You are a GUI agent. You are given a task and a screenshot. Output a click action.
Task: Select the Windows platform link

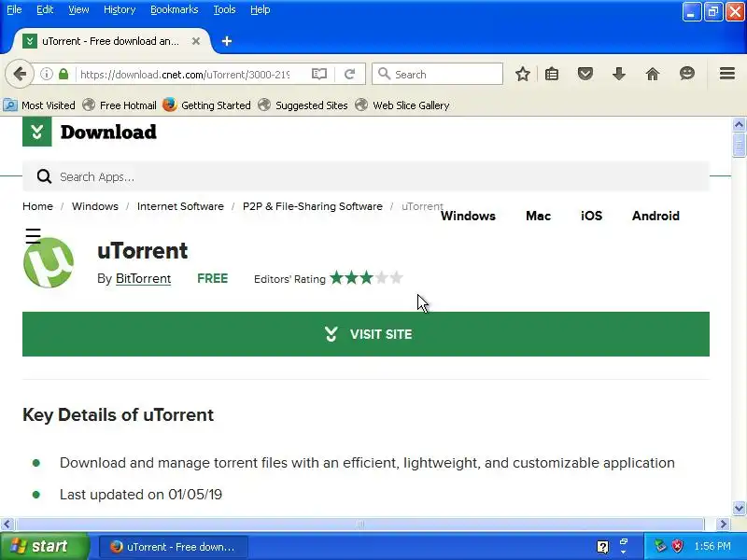tap(468, 216)
